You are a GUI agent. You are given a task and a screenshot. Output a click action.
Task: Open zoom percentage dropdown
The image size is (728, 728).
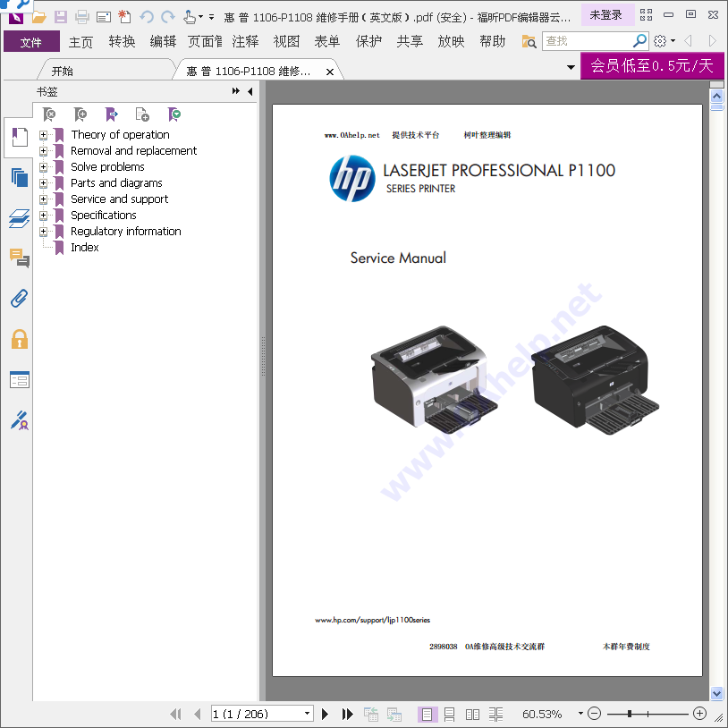[580, 714]
